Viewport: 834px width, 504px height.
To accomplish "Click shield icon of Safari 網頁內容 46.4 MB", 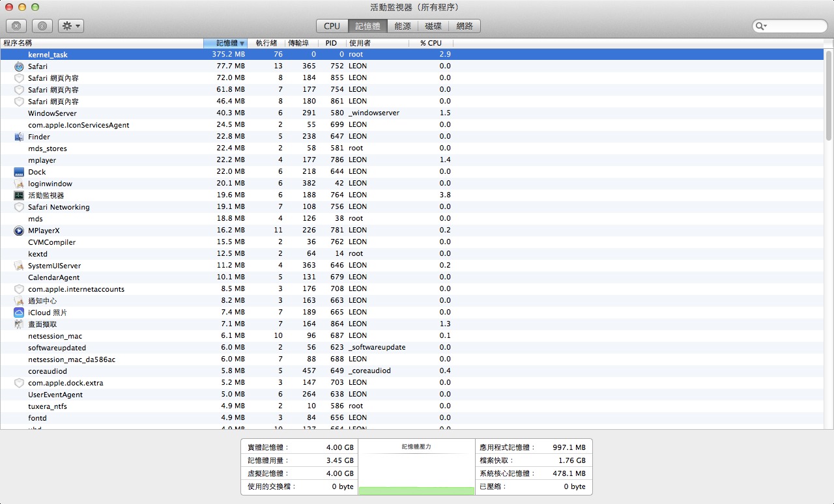I will pyautogui.click(x=19, y=102).
